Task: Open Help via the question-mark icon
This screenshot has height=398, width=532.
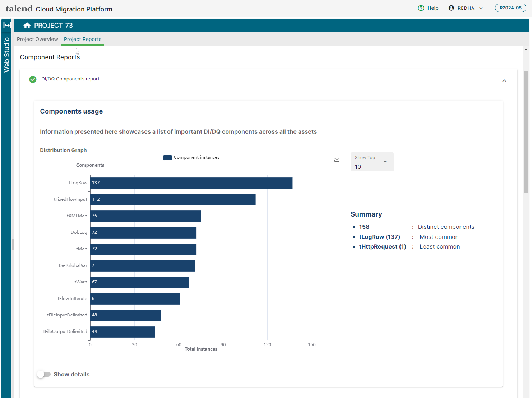Action: 421,8
